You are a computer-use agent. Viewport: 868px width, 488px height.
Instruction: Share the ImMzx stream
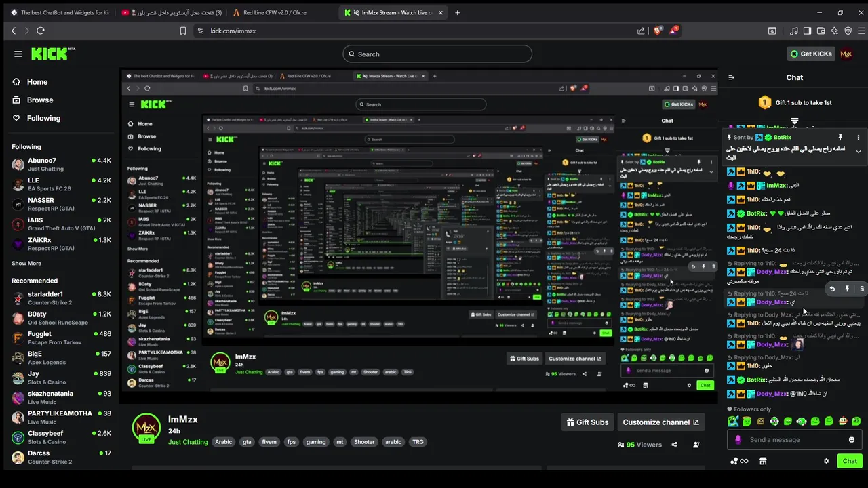point(674,445)
